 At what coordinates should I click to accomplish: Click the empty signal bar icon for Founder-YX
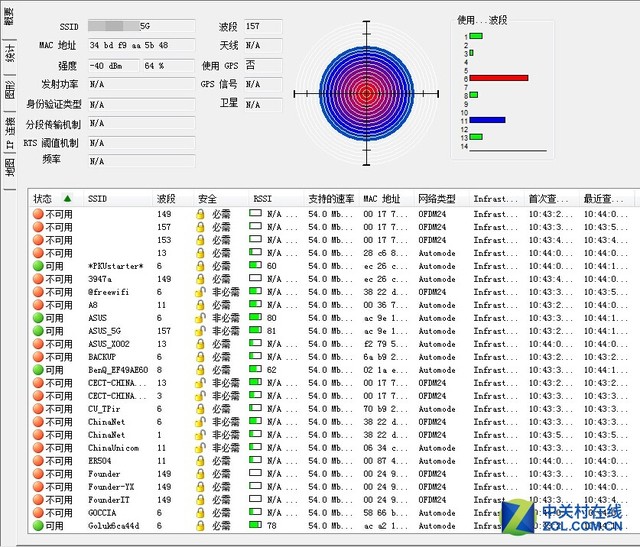pos(256,486)
